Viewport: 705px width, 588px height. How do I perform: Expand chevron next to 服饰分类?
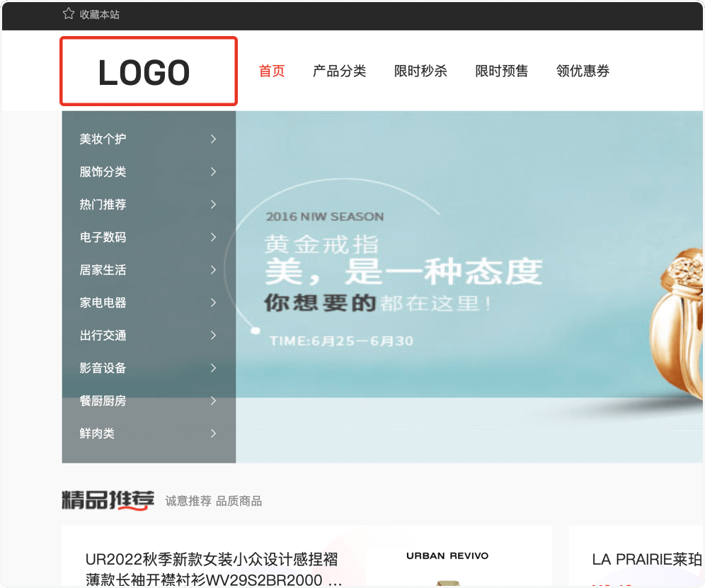pyautogui.click(x=213, y=172)
